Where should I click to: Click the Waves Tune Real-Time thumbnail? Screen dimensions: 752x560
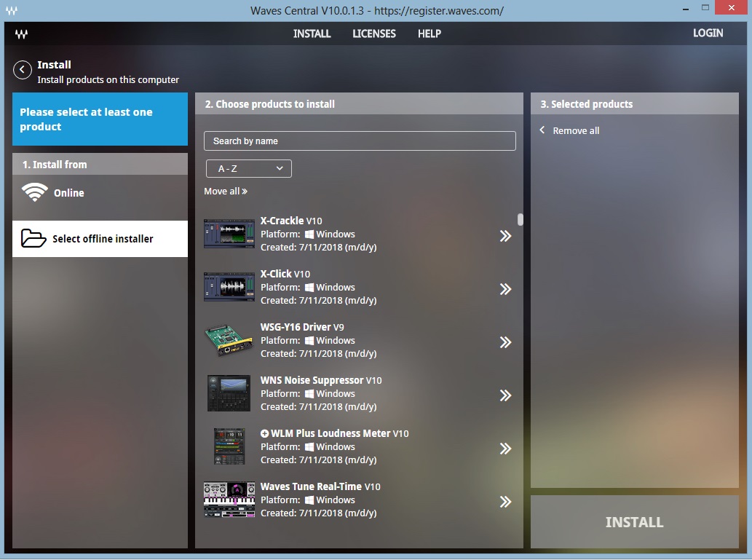(x=229, y=500)
